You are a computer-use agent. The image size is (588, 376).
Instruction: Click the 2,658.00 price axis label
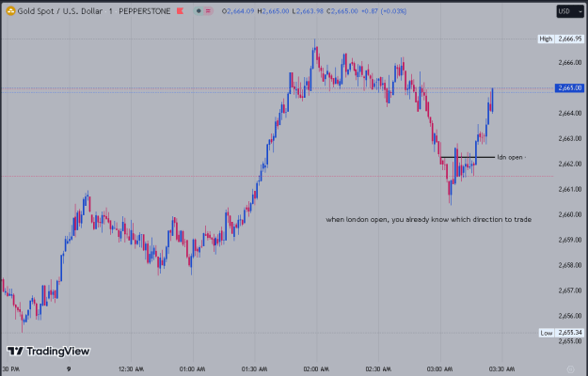click(x=570, y=265)
